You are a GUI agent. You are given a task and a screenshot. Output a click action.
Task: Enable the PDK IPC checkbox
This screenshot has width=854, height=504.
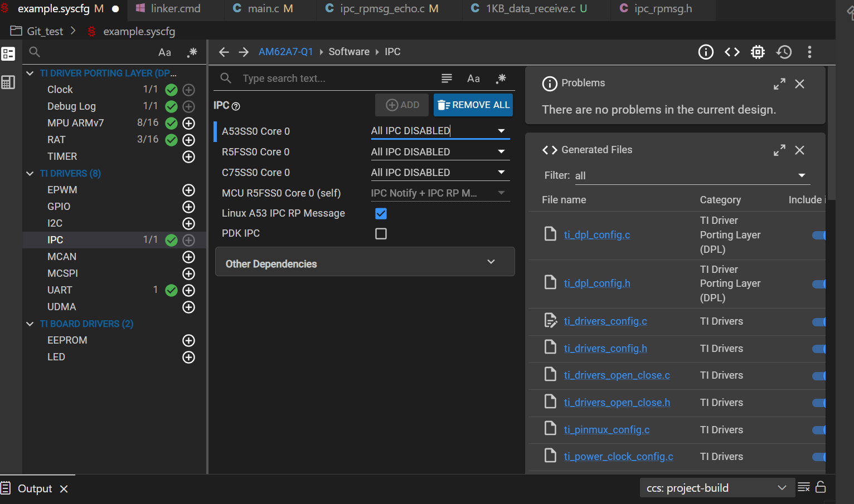(381, 233)
